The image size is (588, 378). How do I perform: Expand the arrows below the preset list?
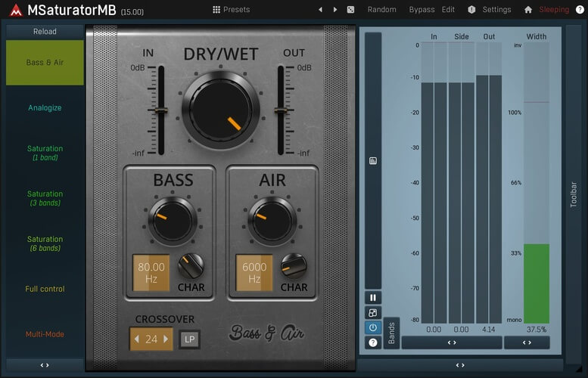(x=45, y=365)
